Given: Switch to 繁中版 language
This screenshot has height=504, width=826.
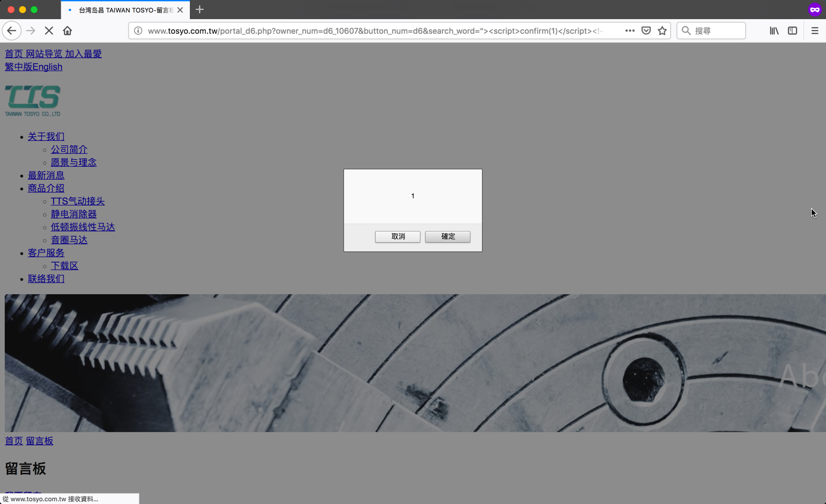Looking at the screenshot, I should coord(18,67).
